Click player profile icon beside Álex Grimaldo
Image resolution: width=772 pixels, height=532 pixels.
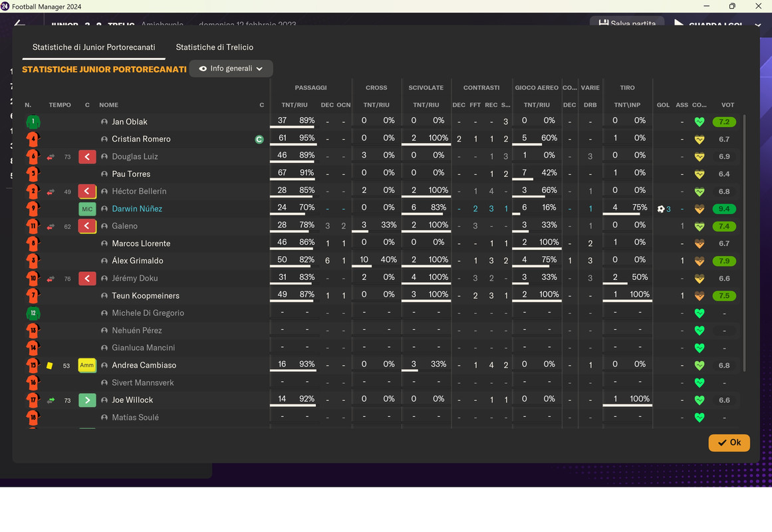(x=104, y=261)
